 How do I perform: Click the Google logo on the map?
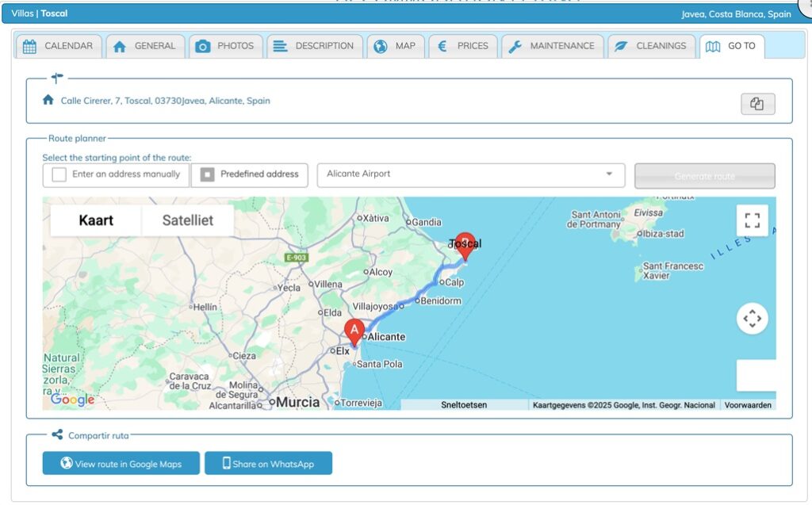pos(72,400)
